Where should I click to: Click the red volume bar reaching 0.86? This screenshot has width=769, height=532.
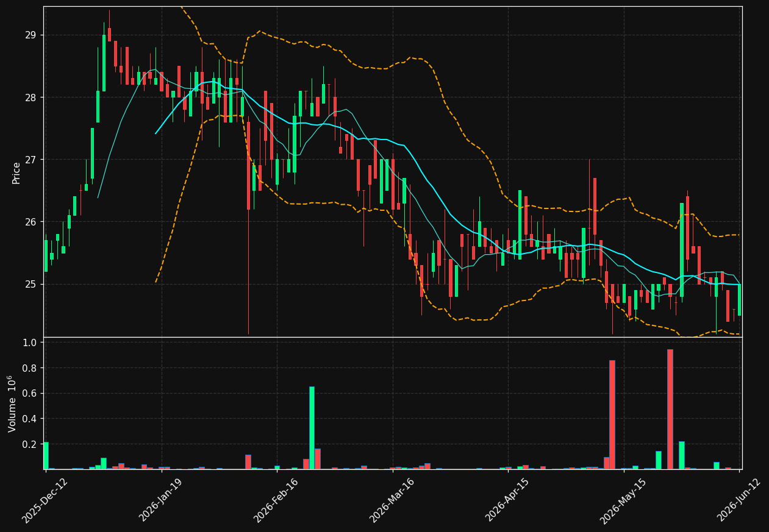pos(612,414)
